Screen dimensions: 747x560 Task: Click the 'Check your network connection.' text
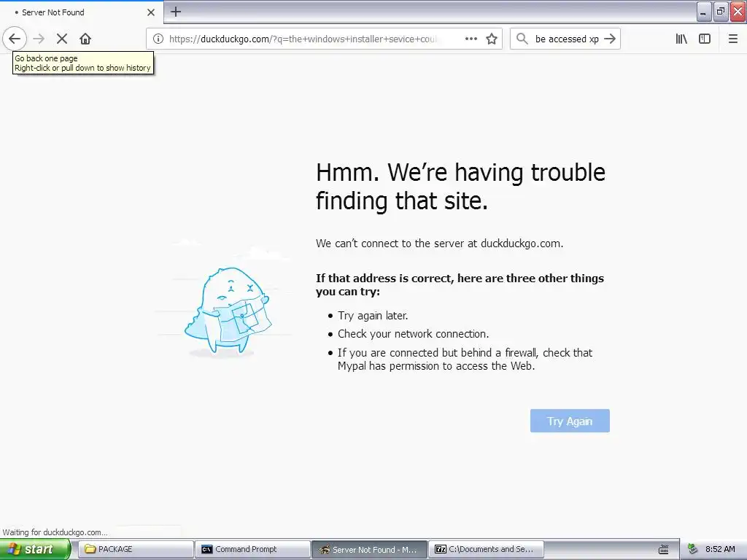413,334
